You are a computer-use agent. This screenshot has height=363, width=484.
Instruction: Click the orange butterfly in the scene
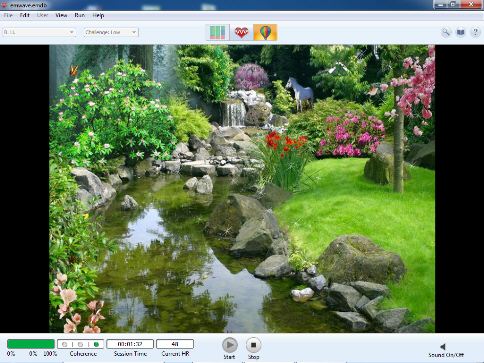click(x=74, y=70)
